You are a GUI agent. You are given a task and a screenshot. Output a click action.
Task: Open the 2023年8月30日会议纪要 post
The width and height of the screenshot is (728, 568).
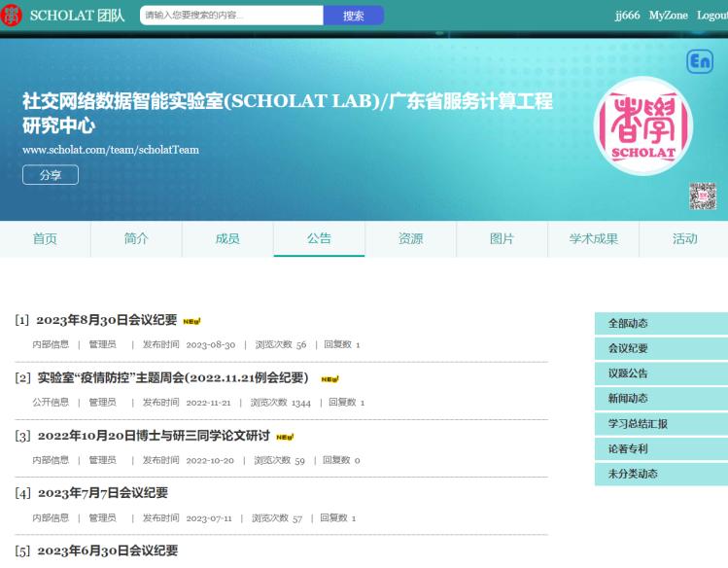pos(107,320)
